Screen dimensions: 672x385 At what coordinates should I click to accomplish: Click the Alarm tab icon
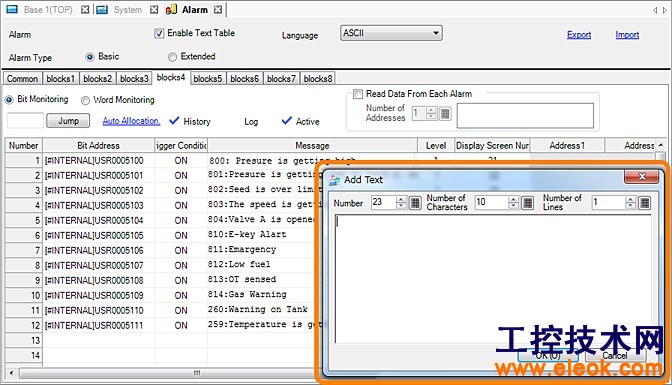[x=171, y=9]
